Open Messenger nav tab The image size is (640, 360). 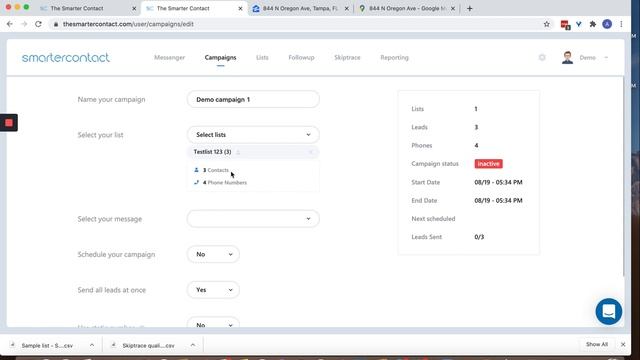pos(169,58)
